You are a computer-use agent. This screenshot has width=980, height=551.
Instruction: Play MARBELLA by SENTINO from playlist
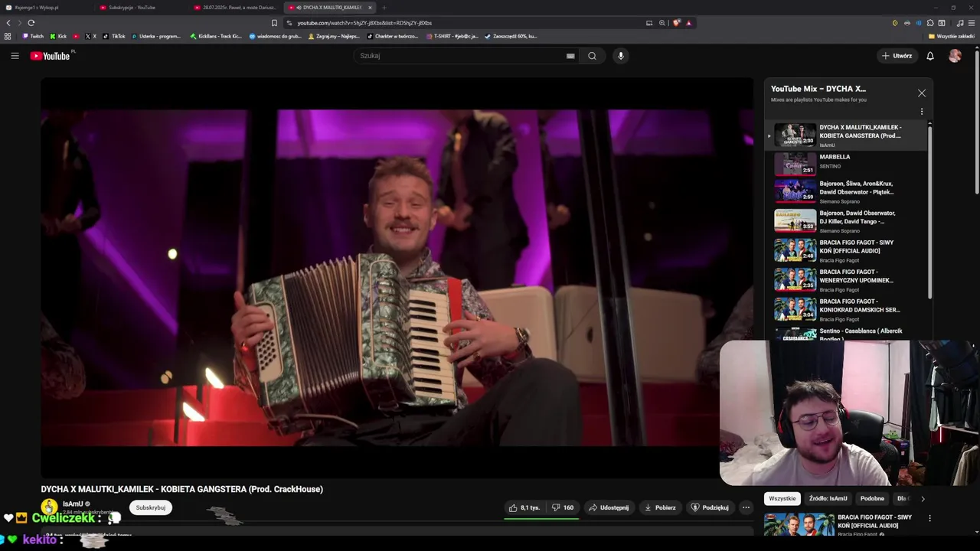point(846,164)
